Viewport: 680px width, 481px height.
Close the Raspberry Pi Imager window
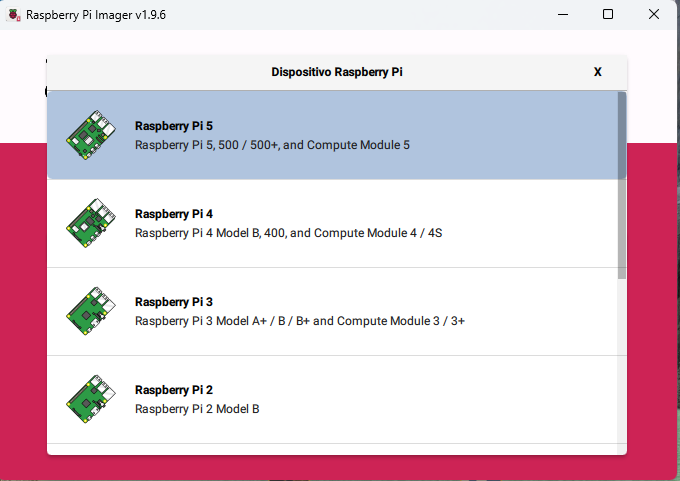(x=654, y=15)
